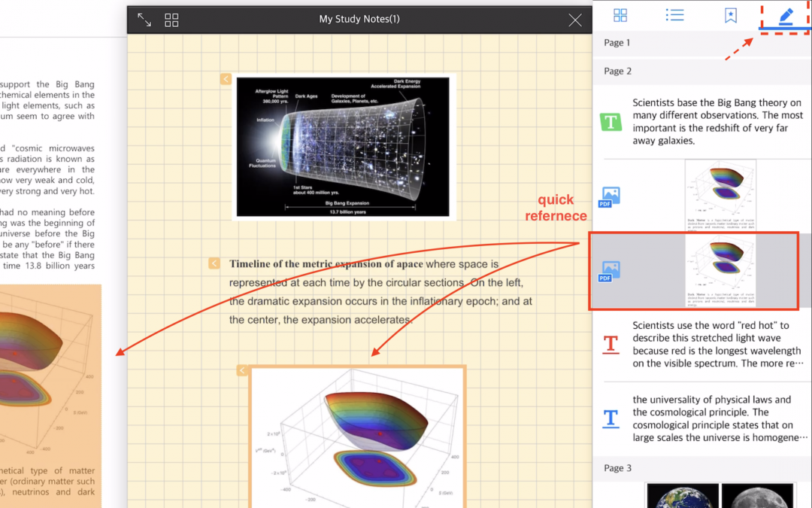This screenshot has width=812, height=508.
Task: Open the annotations pencil tab
Action: pos(786,16)
